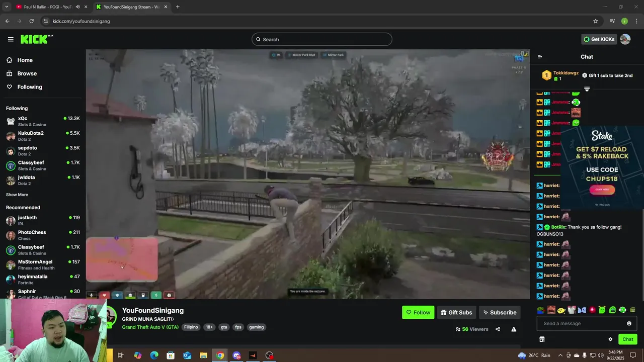The image size is (644, 362).
Task: Reload the page
Action: click(31, 21)
